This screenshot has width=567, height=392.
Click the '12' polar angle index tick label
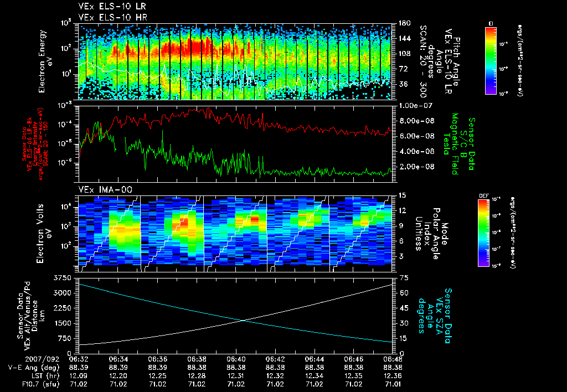click(403, 210)
